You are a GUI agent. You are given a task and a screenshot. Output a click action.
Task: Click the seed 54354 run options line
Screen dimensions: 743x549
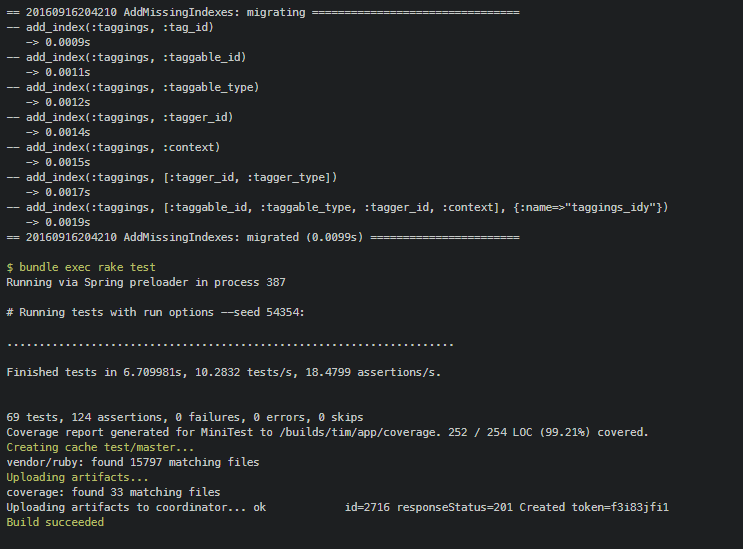point(155,312)
